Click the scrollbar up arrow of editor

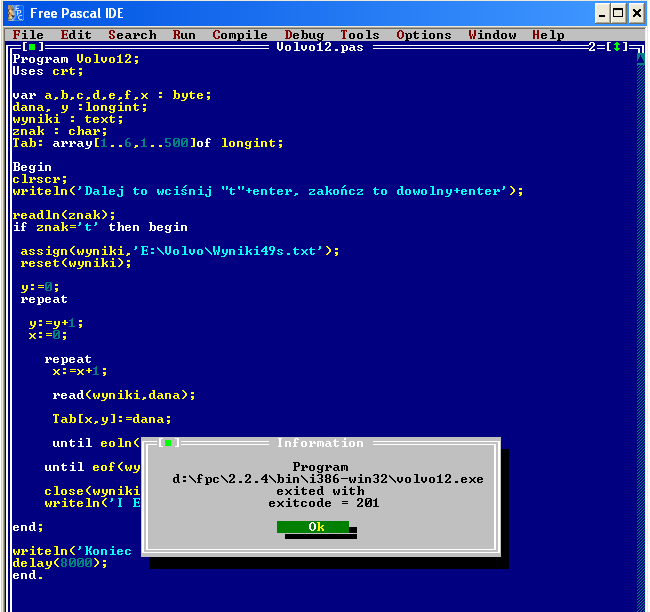[x=641, y=59]
